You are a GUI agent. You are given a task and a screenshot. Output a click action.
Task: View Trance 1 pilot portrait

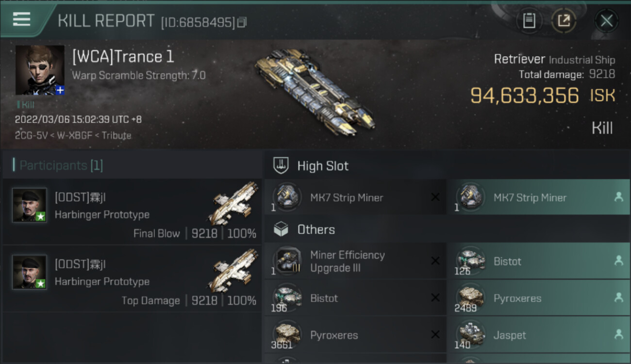pyautogui.click(x=40, y=70)
